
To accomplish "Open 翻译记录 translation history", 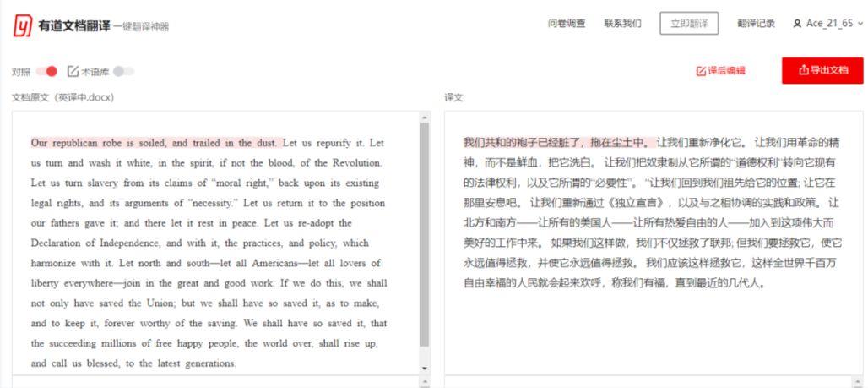I will point(757,24).
